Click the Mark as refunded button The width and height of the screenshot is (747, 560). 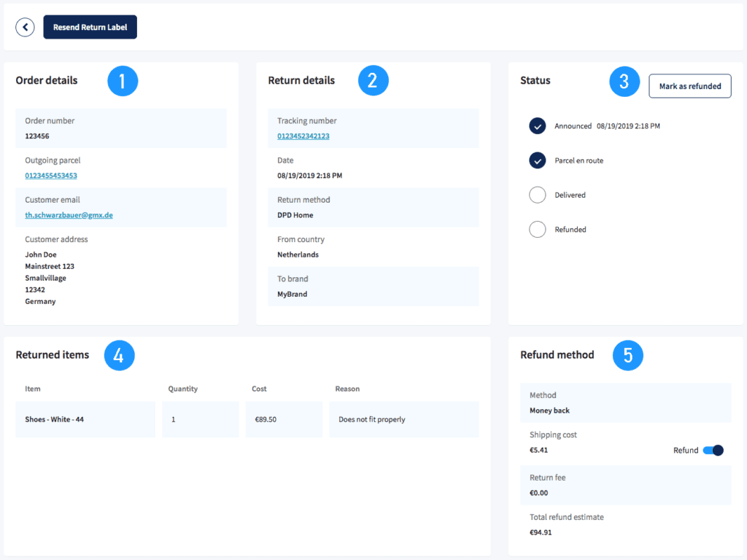tap(689, 85)
